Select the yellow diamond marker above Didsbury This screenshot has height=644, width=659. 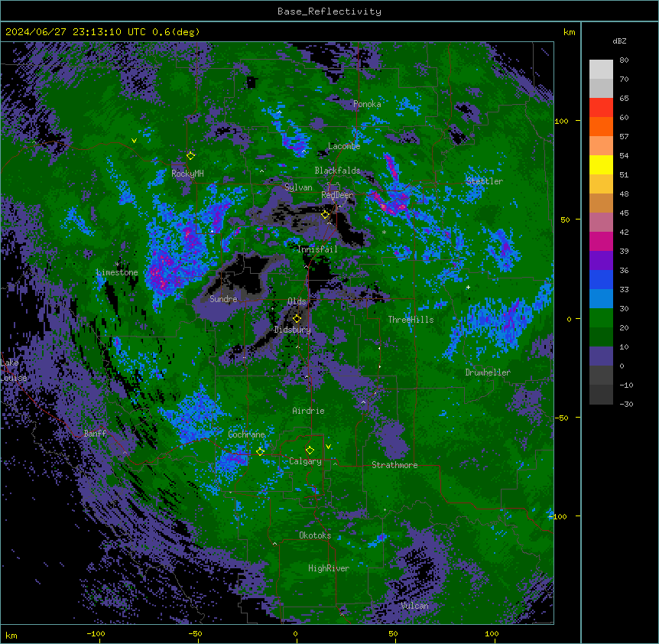click(x=297, y=319)
